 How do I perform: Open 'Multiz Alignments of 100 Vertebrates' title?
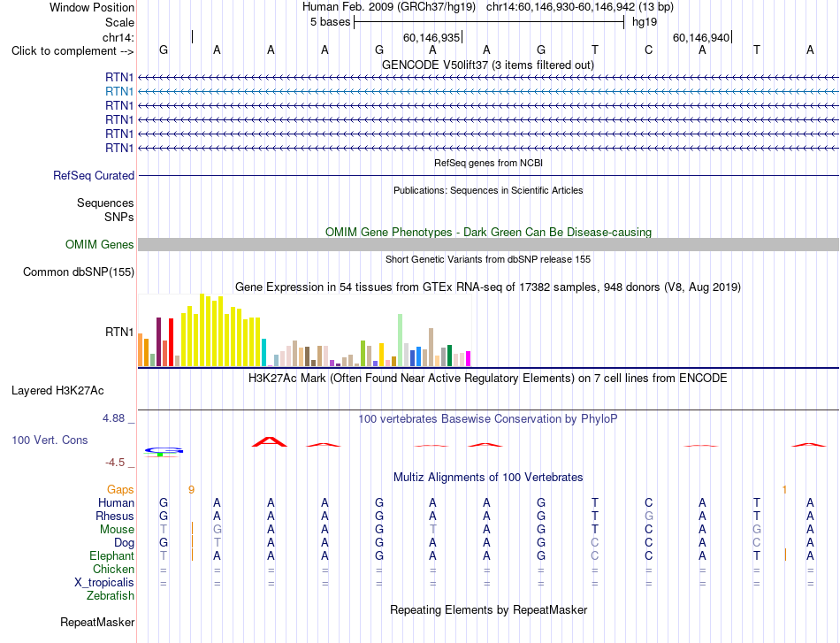(x=488, y=477)
